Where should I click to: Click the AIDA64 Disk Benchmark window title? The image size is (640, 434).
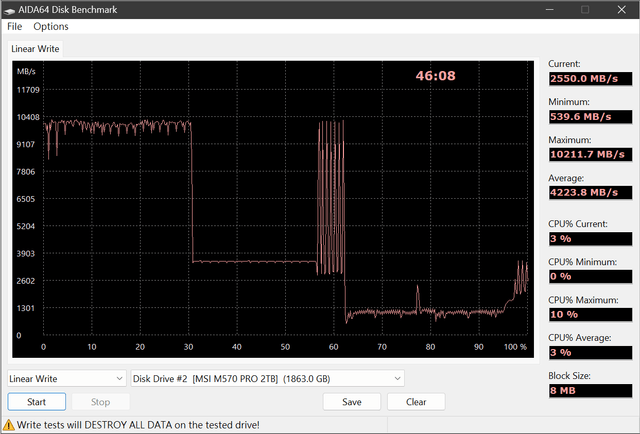click(x=67, y=10)
